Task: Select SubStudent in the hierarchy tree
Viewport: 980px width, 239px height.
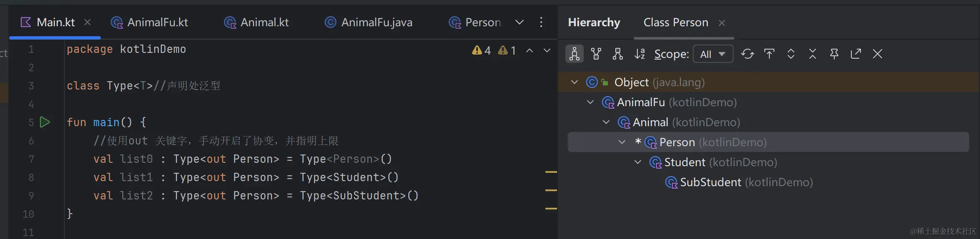Action: (710, 182)
